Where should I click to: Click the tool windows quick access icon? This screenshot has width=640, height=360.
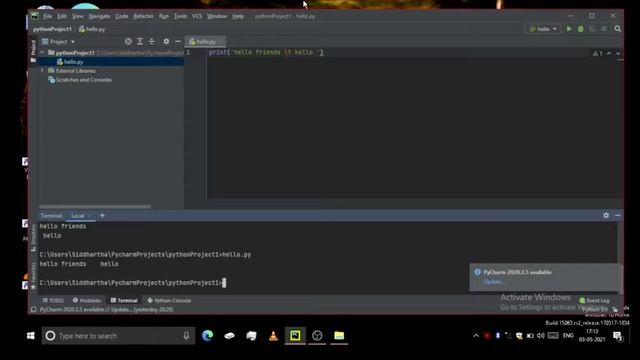tap(34, 310)
